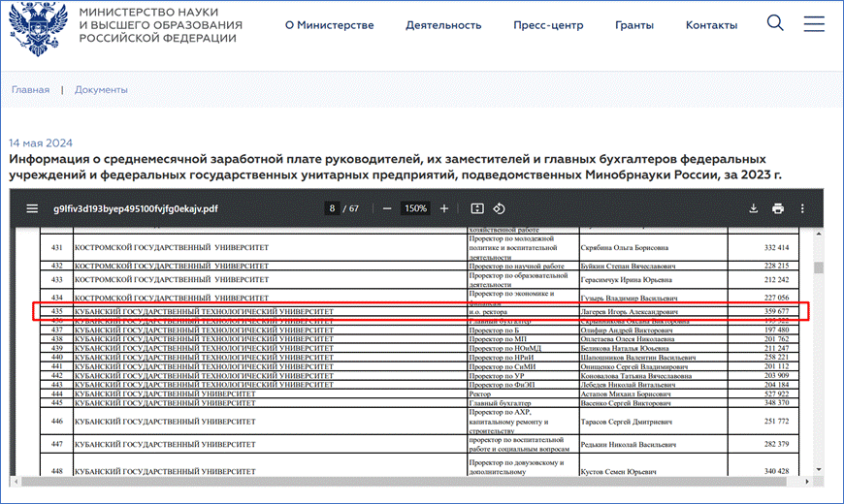Viewport: 844px width, 504px height.
Task: Open the hamburger menu in site header
Action: (814, 23)
